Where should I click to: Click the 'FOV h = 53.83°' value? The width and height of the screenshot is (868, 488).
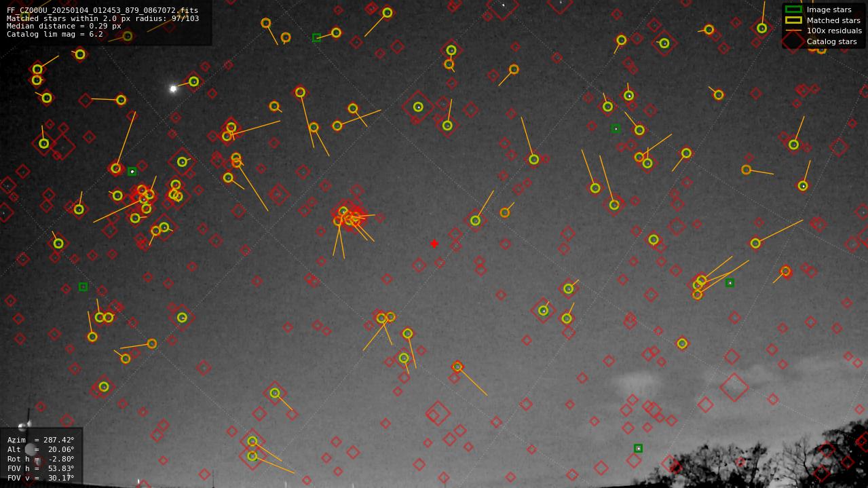pos(41,468)
